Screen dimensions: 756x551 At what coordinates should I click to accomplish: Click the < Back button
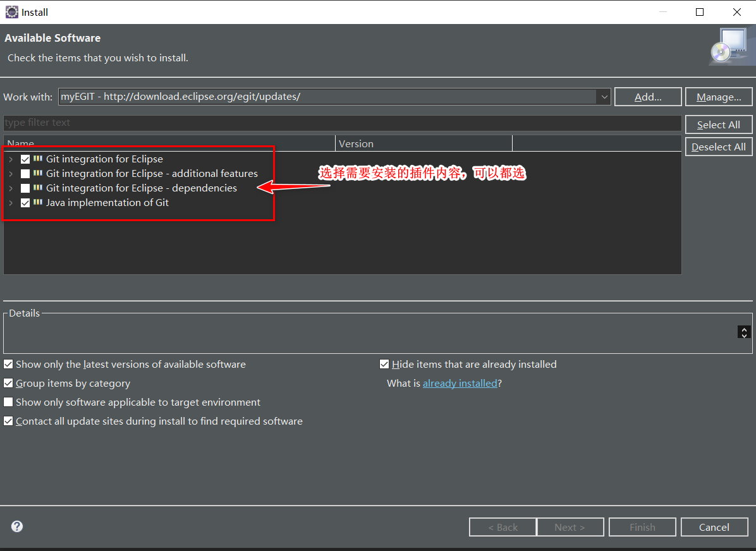click(x=503, y=527)
